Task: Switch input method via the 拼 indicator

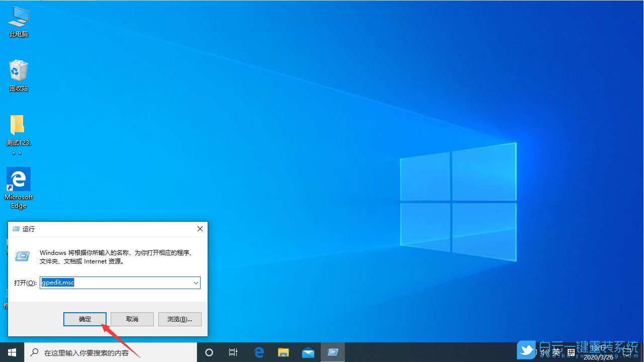Action: click(571, 351)
